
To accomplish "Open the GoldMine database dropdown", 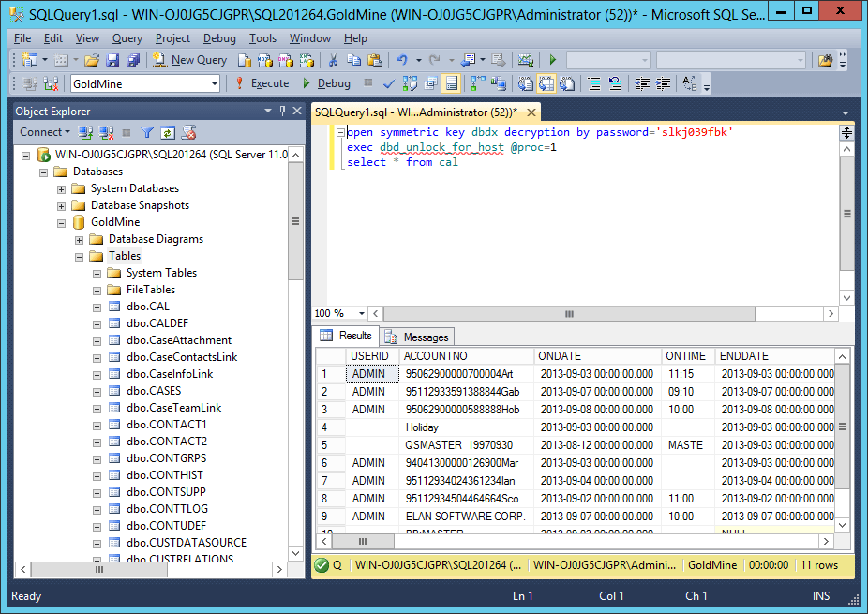I will tap(215, 83).
